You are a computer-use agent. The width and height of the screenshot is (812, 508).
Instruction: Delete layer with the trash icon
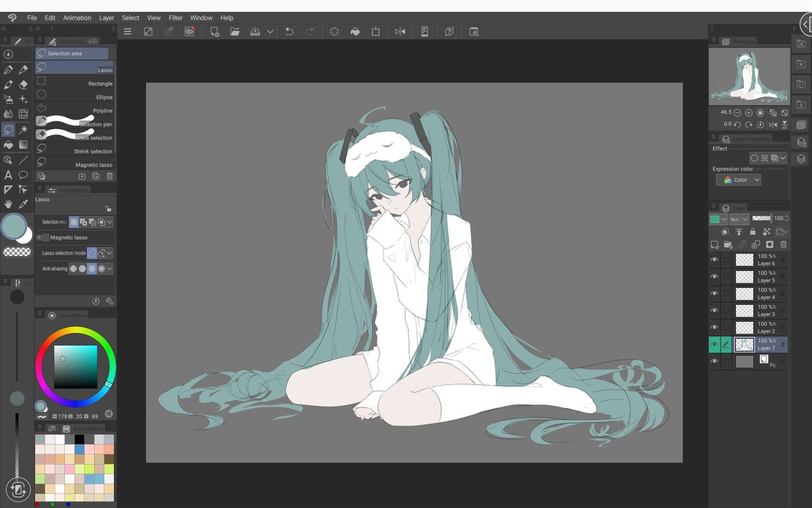point(784,245)
